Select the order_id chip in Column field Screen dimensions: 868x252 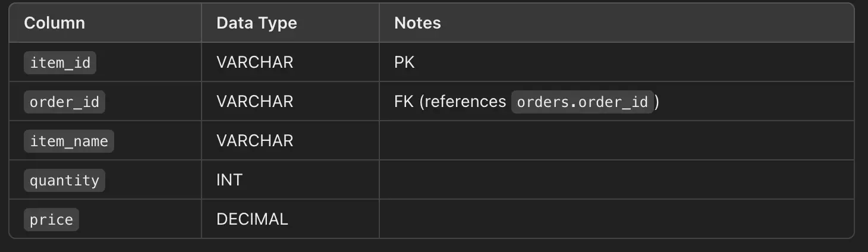coord(64,102)
